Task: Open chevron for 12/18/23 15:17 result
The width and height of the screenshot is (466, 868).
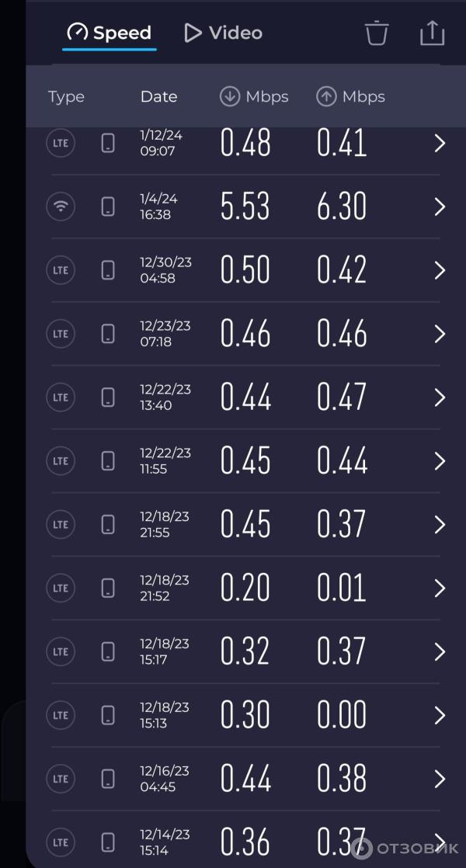Action: click(x=440, y=651)
